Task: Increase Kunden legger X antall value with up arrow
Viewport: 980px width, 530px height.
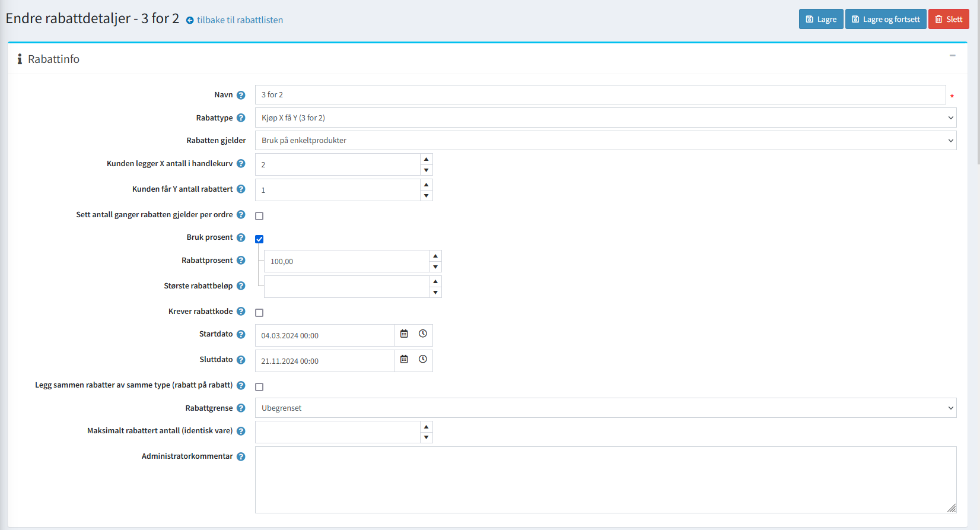Action: [x=426, y=159]
